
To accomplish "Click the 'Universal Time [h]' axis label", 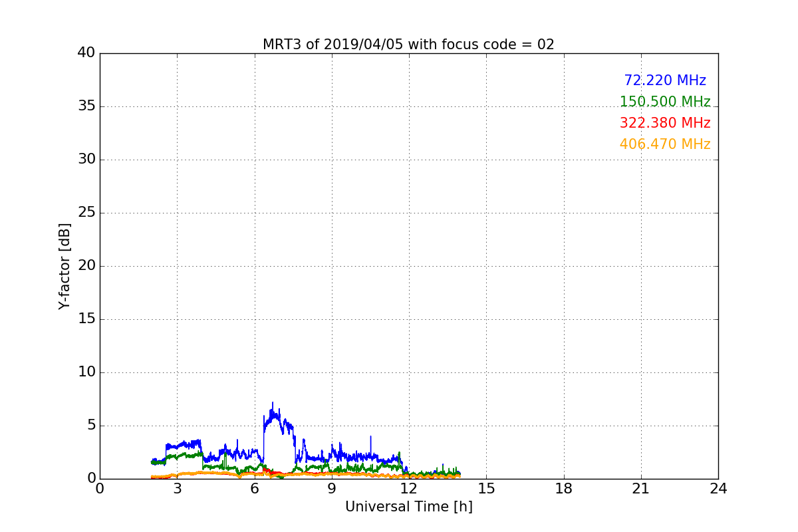I will [408, 507].
